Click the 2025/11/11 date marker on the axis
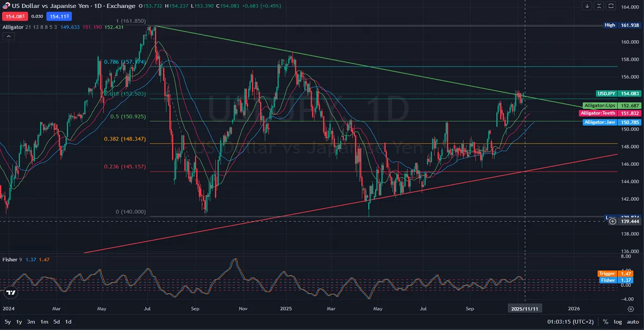 tap(525, 308)
